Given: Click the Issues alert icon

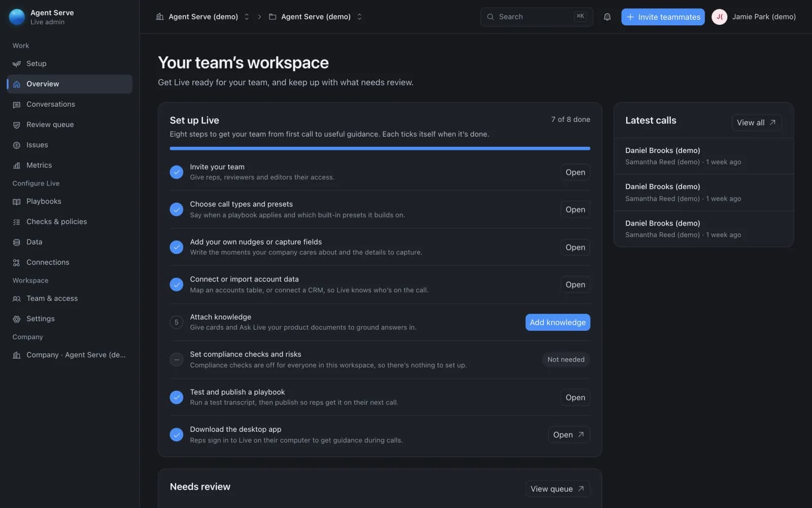Looking at the screenshot, I should pyautogui.click(x=17, y=145).
